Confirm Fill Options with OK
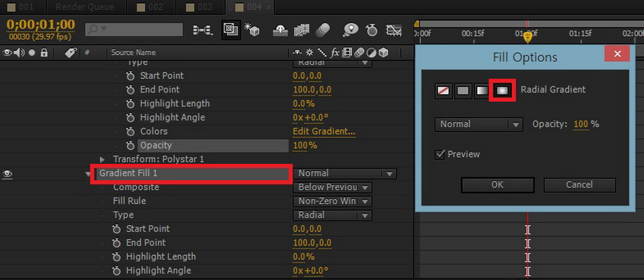Viewport: 644px width, 280px height. tap(497, 185)
